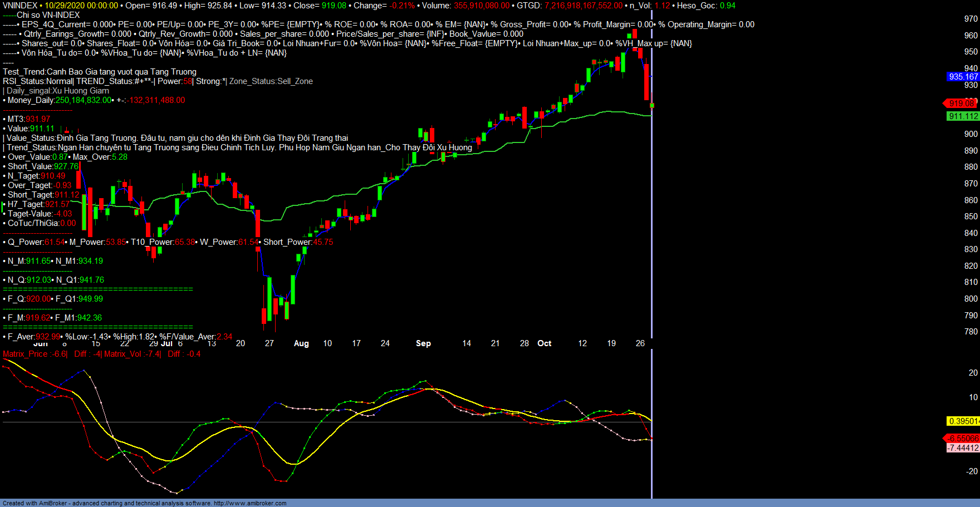This screenshot has height=507, width=980.
Task: Click the 970 tick on price axis
Action: pyautogui.click(x=971, y=19)
